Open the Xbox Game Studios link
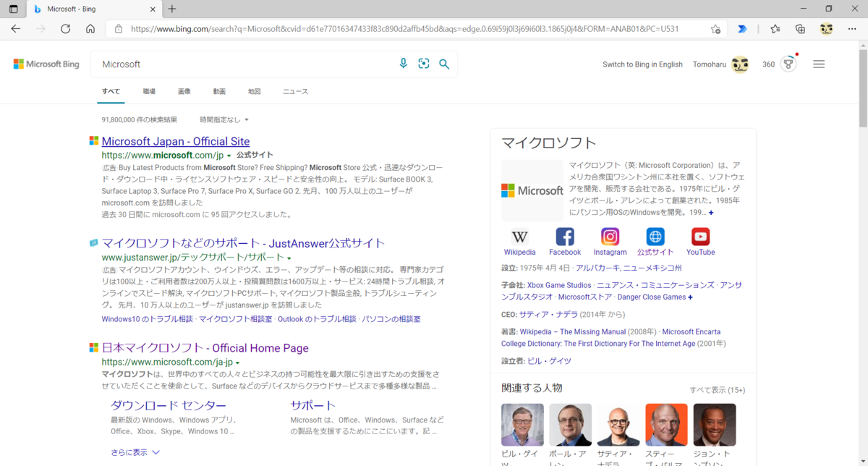Image resolution: width=868 pixels, height=466 pixels. coord(559,285)
